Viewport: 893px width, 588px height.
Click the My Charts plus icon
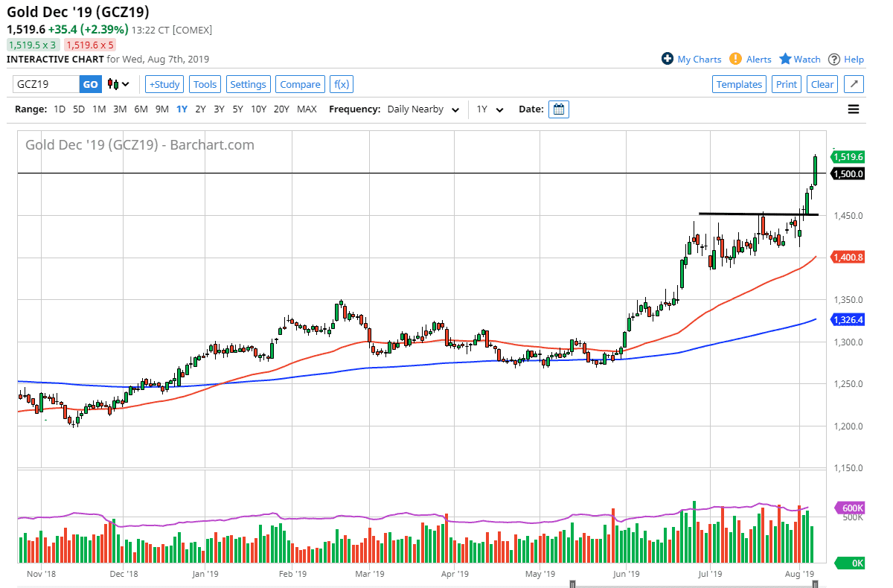(x=668, y=59)
